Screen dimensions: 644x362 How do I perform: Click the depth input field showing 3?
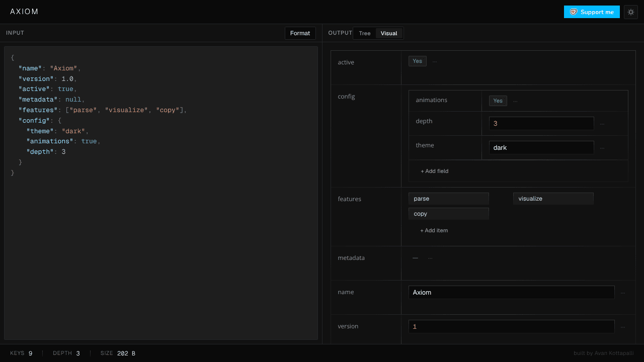point(541,123)
